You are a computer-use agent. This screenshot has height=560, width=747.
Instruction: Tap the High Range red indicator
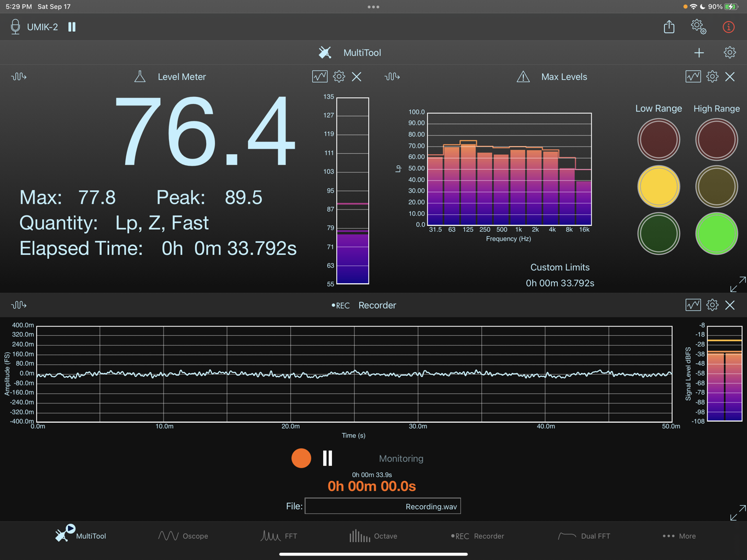(716, 139)
